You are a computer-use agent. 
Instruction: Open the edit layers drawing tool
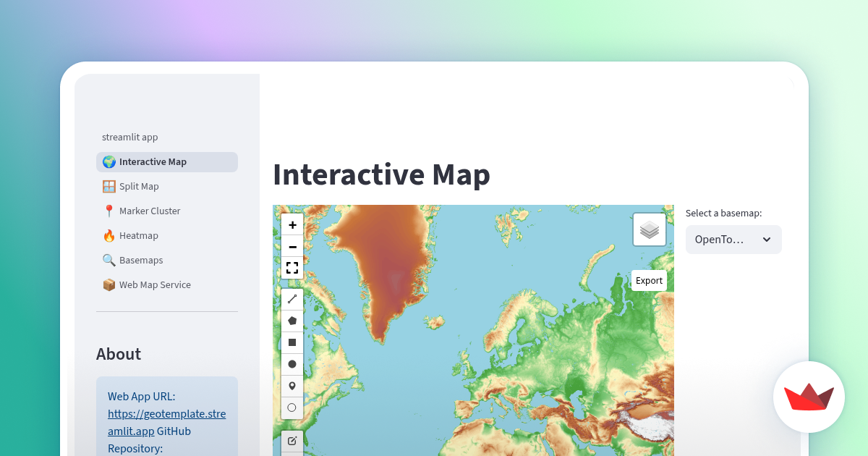tap(292, 440)
